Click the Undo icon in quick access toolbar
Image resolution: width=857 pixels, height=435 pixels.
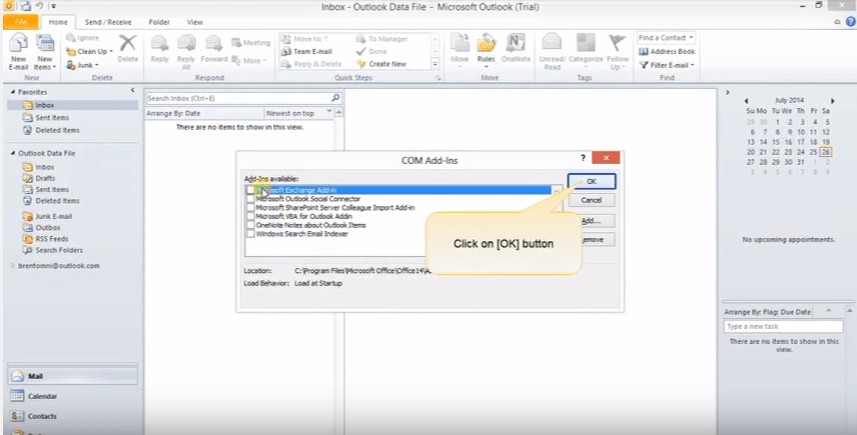coord(39,7)
